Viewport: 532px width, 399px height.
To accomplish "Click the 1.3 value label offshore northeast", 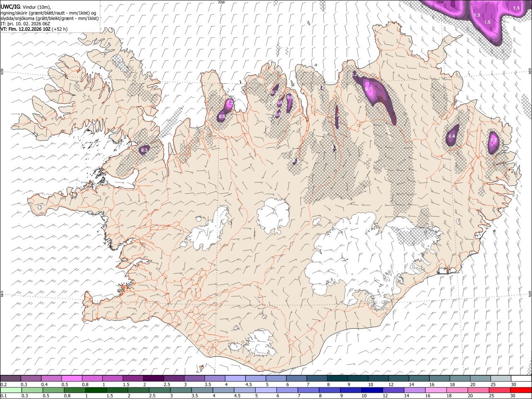I will (x=477, y=15).
